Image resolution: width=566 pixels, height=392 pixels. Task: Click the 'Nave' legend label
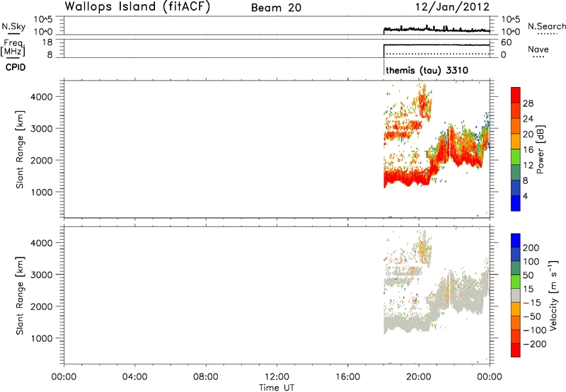pos(538,49)
